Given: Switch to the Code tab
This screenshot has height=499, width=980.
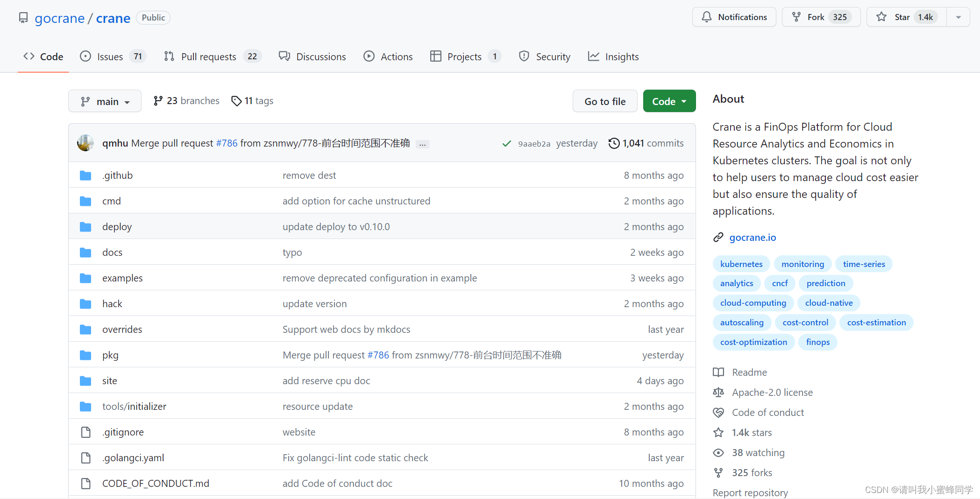Looking at the screenshot, I should pos(43,57).
